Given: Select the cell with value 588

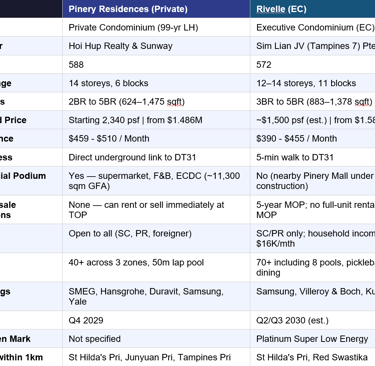Looking at the screenshot, I should [x=156, y=65].
